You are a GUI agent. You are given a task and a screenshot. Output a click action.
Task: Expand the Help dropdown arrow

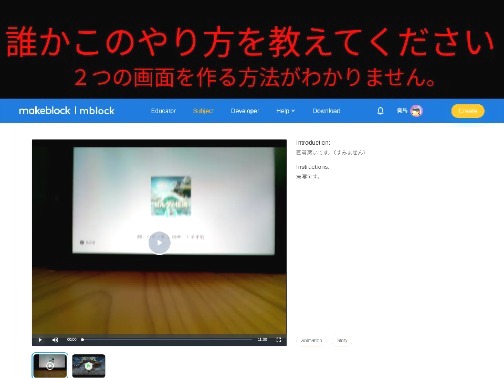[293, 111]
